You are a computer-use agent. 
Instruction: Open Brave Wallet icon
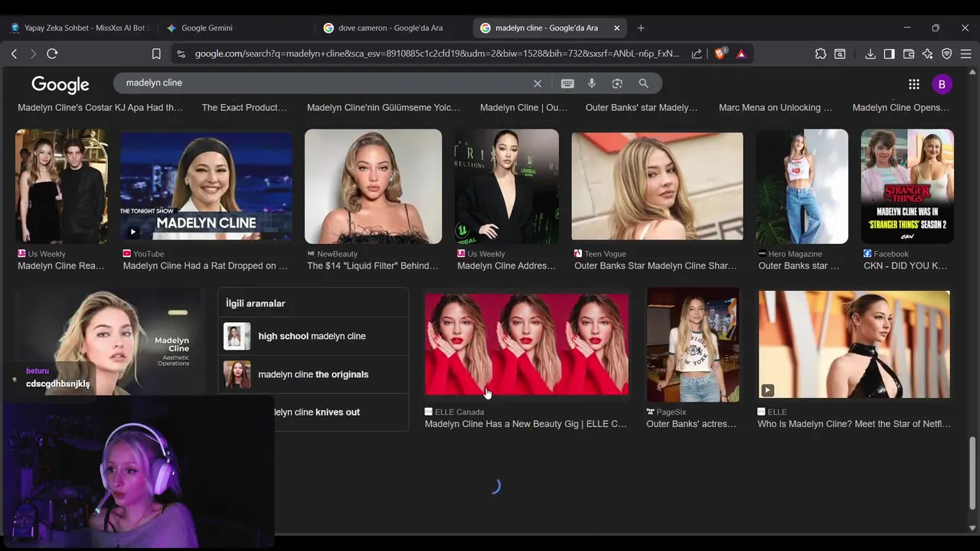coord(909,54)
